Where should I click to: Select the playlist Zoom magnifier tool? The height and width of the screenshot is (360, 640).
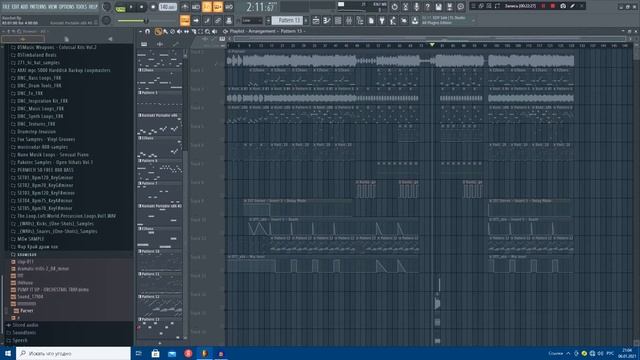pos(207,31)
